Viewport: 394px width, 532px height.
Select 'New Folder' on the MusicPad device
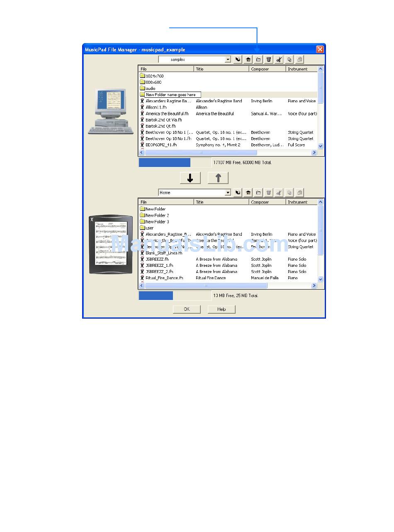[153, 209]
